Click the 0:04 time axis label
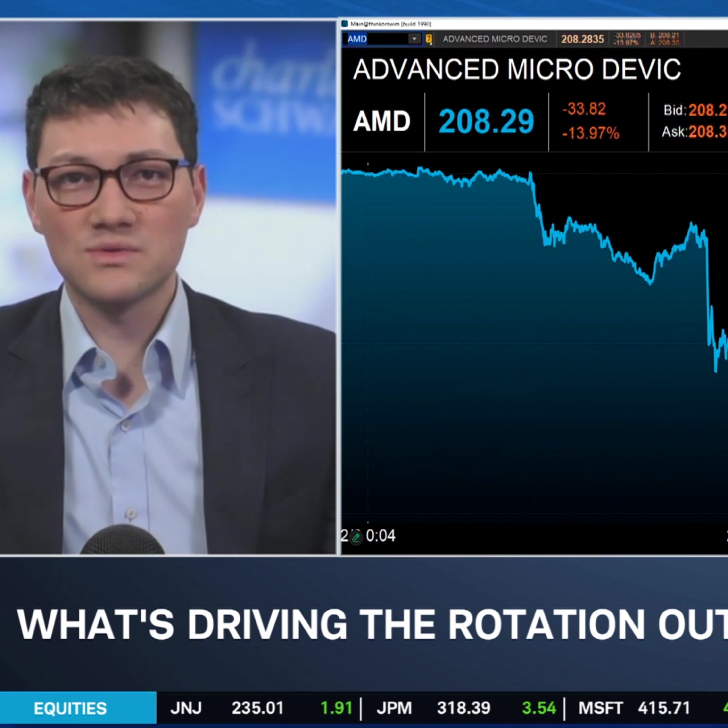The height and width of the screenshot is (728, 728). tap(381, 536)
